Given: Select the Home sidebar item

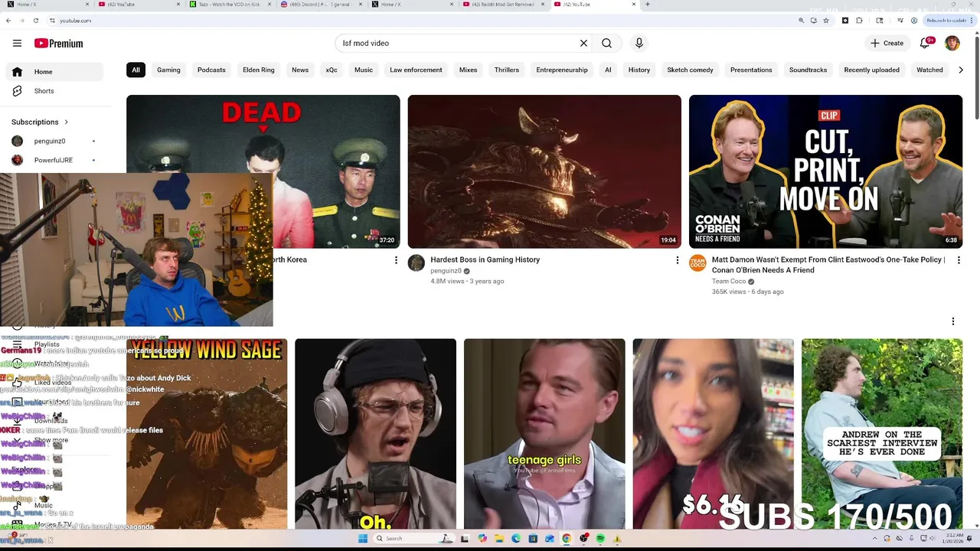Looking at the screenshot, I should tap(54, 72).
